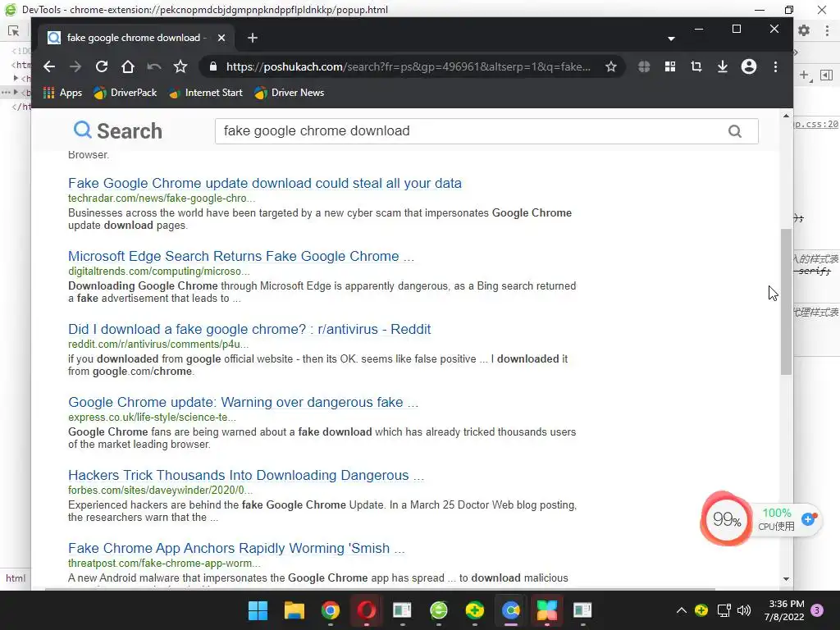Open the browser three-dot menu

(x=775, y=66)
